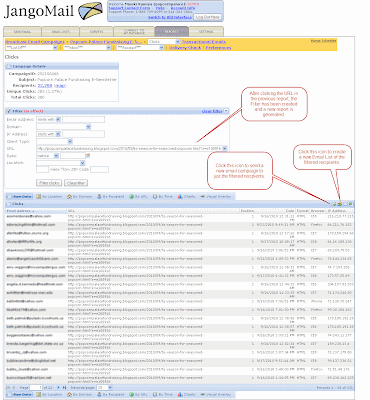This screenshot has height=400, width=370.
Task: Open the Records/page dropdown
Action: pos(110,388)
